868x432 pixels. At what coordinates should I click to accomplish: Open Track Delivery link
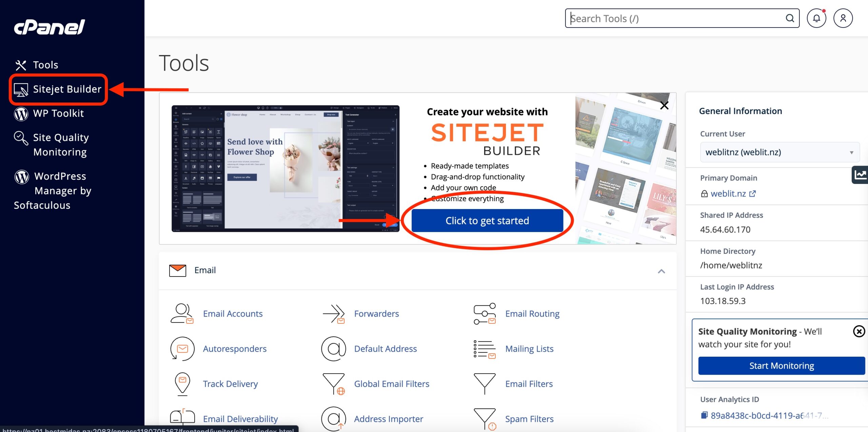point(231,384)
